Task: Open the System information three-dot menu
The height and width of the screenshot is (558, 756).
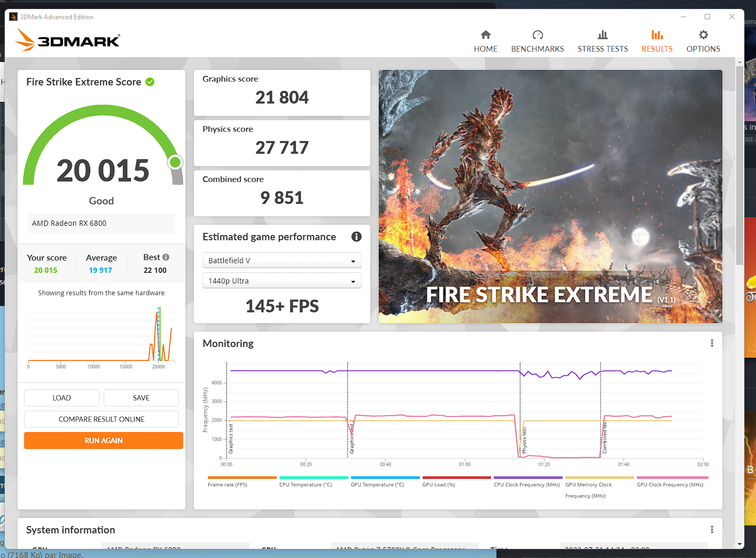Action: coord(712,530)
